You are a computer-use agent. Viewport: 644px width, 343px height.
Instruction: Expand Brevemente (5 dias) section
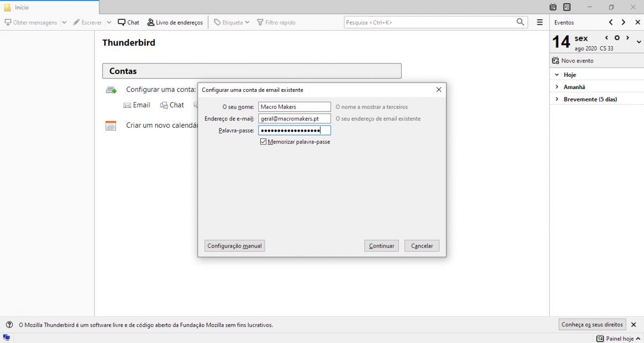(x=557, y=99)
